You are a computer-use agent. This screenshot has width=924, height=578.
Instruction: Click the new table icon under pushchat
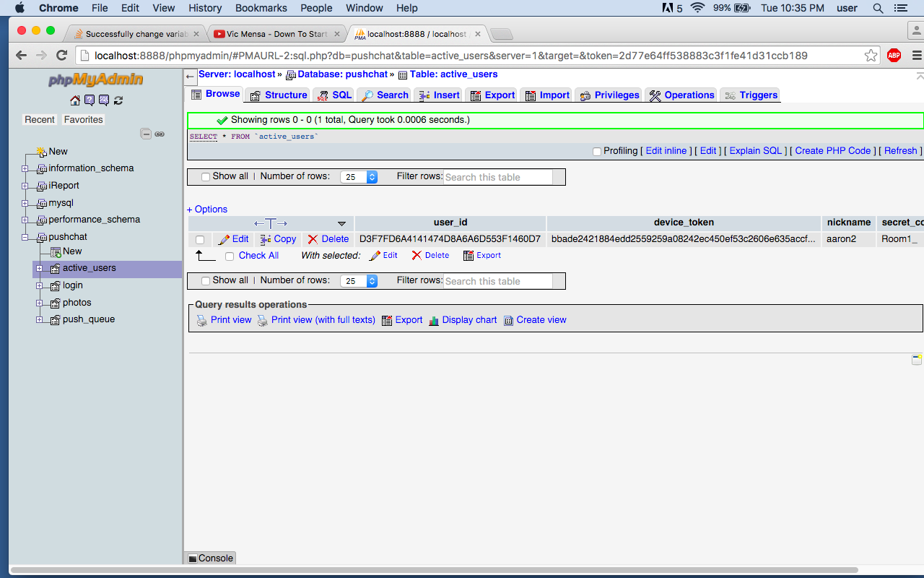pyautogui.click(x=56, y=251)
